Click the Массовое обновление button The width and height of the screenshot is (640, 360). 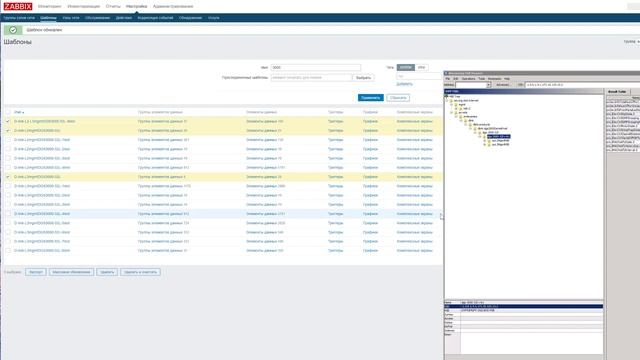tap(71, 272)
